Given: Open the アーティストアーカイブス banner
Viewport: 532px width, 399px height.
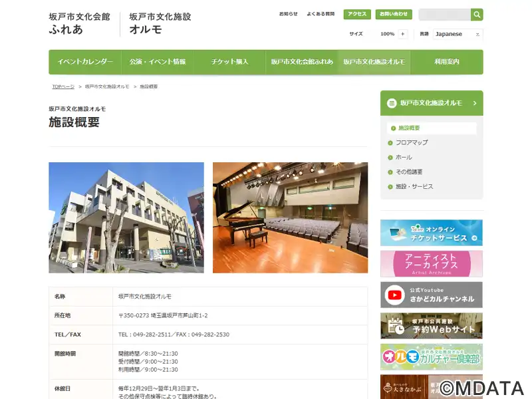Looking at the screenshot, I should [x=431, y=264].
